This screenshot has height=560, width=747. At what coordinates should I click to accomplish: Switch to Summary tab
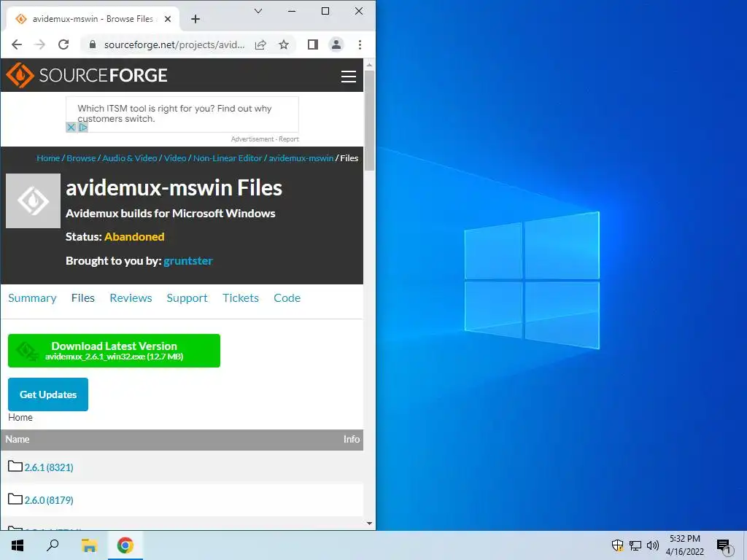tap(32, 298)
